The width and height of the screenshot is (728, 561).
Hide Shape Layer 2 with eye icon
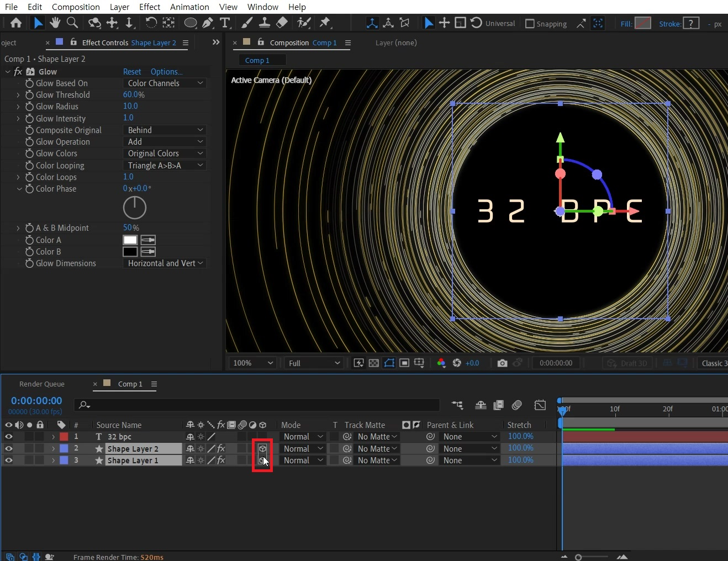pyautogui.click(x=8, y=448)
